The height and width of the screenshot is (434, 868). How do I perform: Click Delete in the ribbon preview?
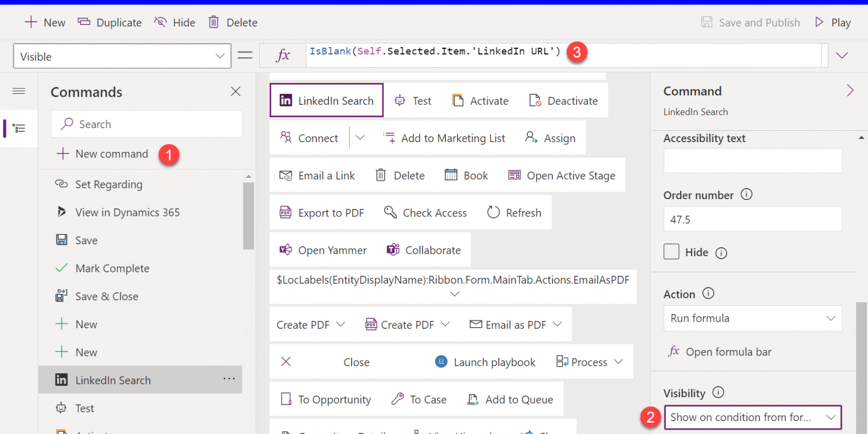400,176
